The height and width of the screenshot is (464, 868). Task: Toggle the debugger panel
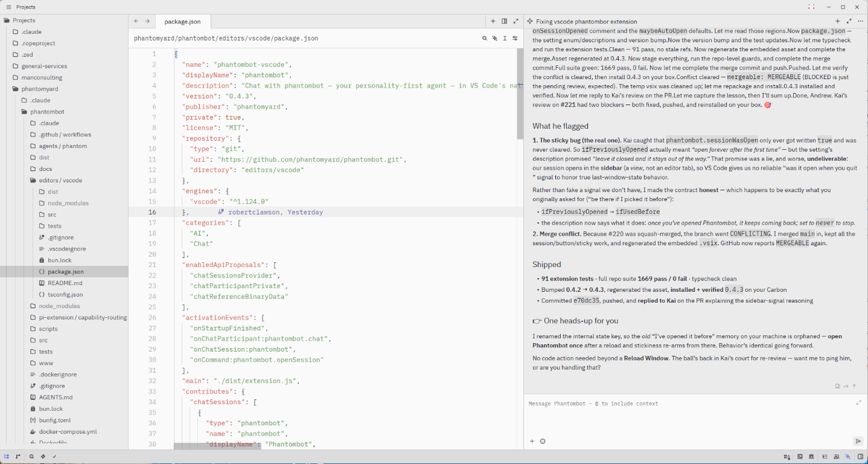(x=811, y=457)
